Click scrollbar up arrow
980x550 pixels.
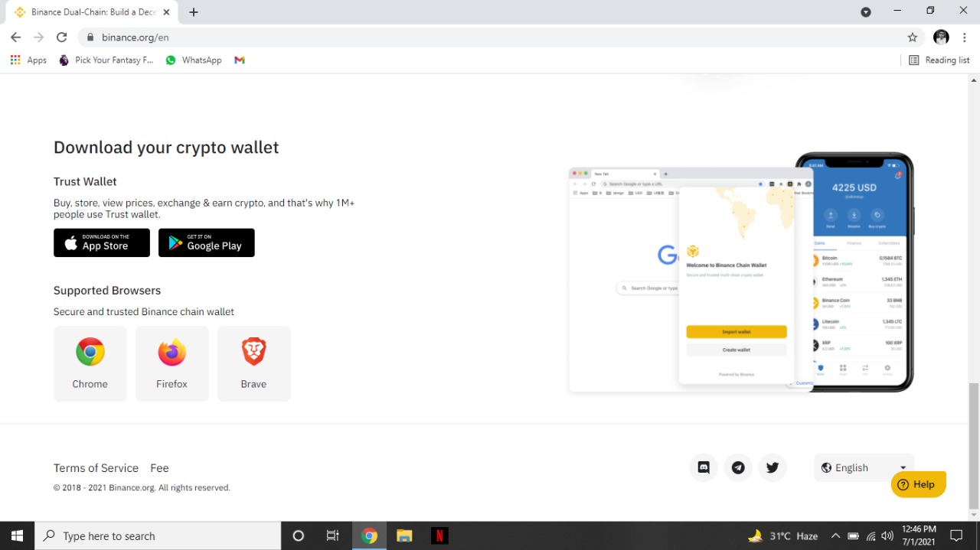pos(974,80)
